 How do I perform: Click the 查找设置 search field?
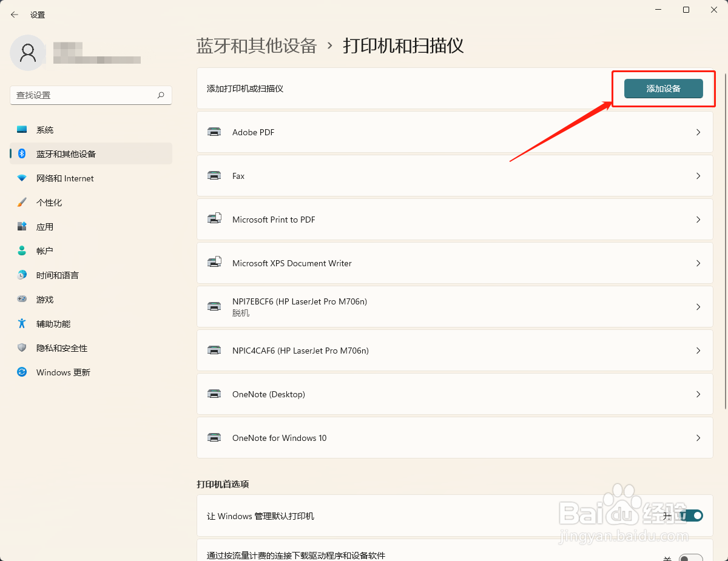pos(91,95)
